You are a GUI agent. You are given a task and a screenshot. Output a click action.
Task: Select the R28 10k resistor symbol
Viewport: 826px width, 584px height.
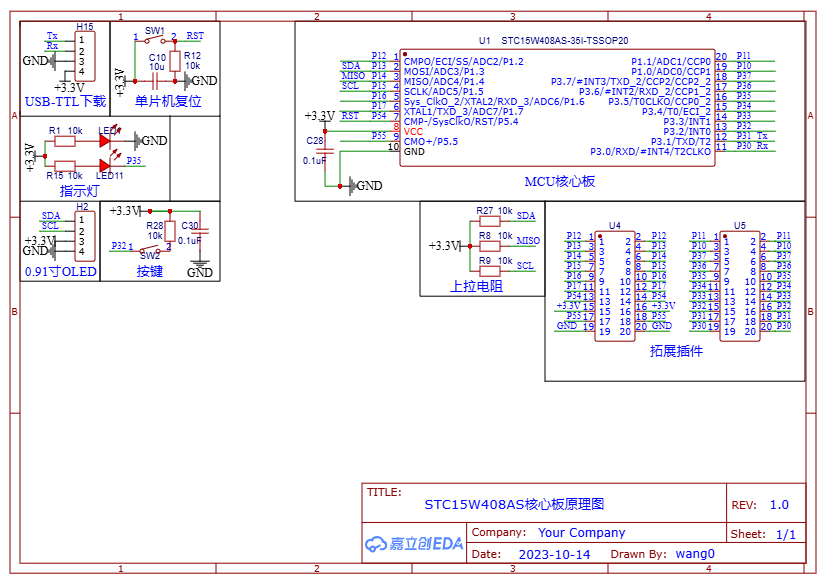pyautogui.click(x=170, y=231)
